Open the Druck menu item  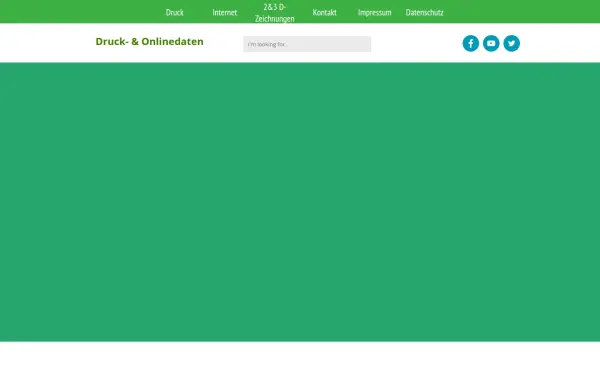[174, 13]
